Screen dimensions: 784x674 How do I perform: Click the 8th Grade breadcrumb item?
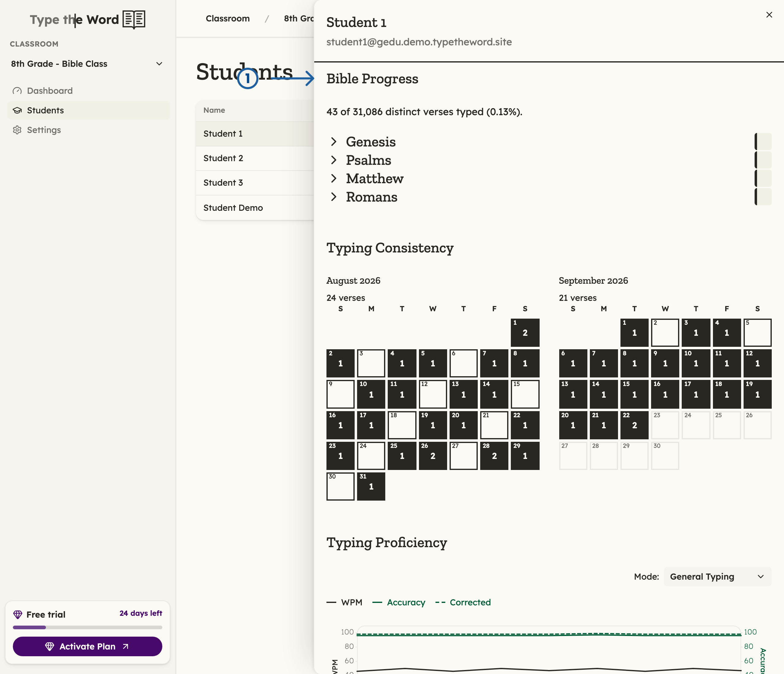299,19
